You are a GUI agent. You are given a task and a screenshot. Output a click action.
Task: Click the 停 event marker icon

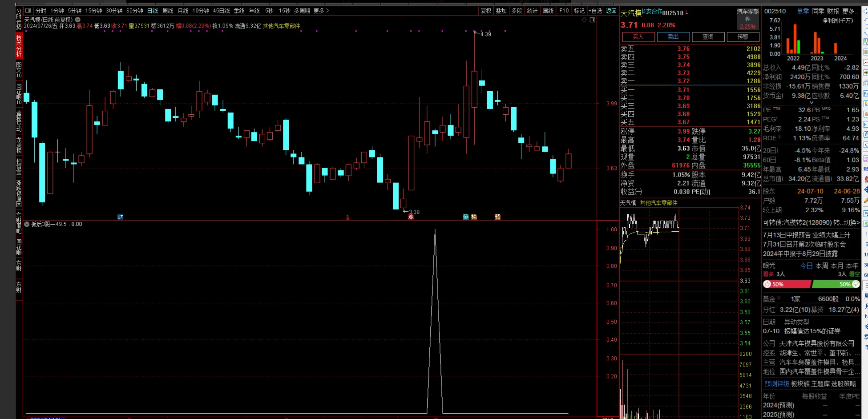click(x=466, y=217)
